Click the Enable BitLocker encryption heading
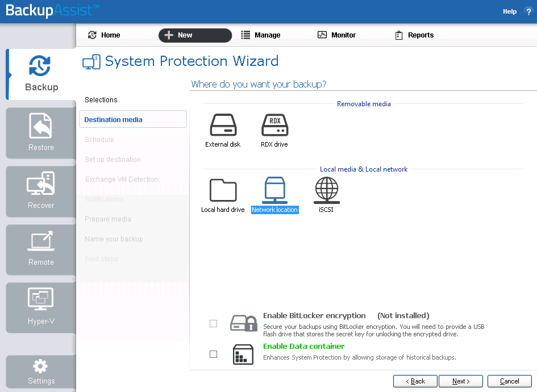The height and width of the screenshot is (392, 537). coord(314,316)
